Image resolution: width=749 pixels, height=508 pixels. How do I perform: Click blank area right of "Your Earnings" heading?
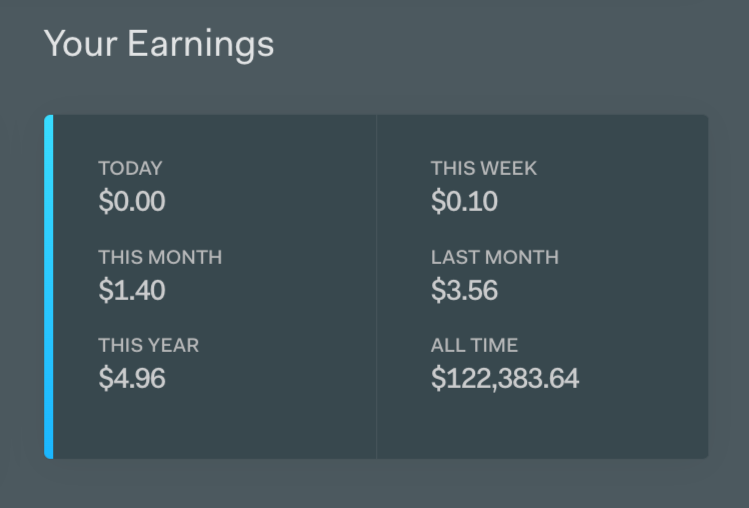(500, 45)
